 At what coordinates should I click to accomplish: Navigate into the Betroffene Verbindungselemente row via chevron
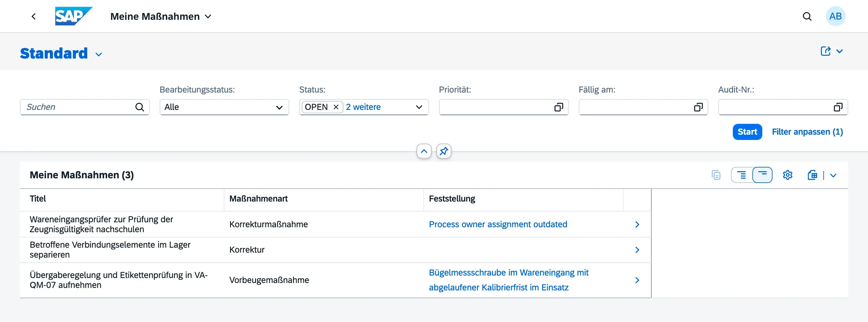point(637,250)
